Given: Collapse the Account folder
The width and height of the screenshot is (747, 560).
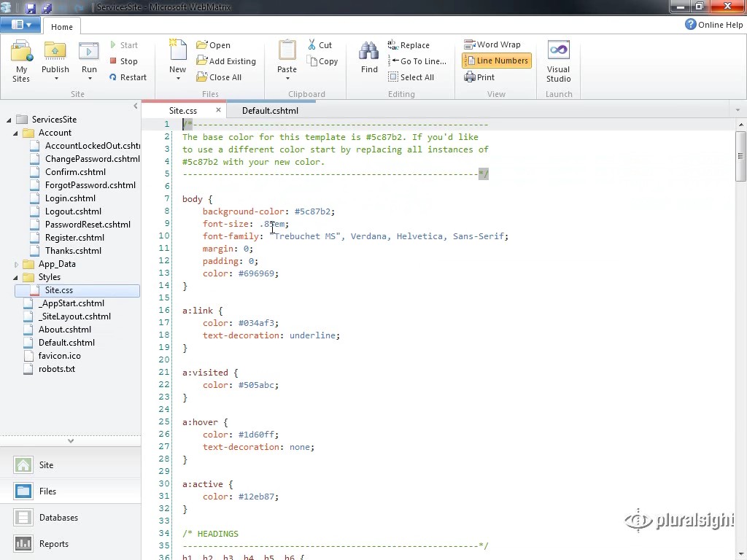Looking at the screenshot, I should (16, 133).
